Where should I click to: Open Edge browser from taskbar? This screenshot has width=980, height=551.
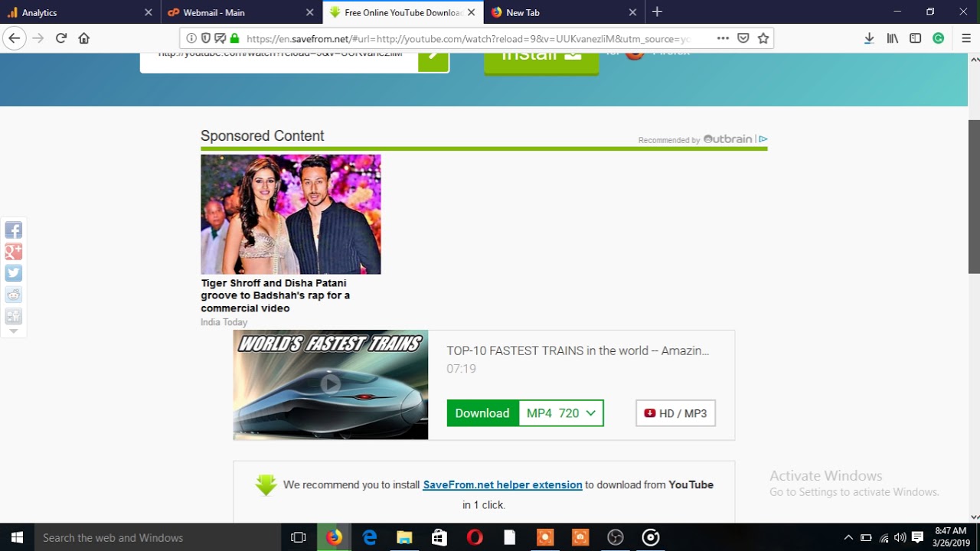370,537
